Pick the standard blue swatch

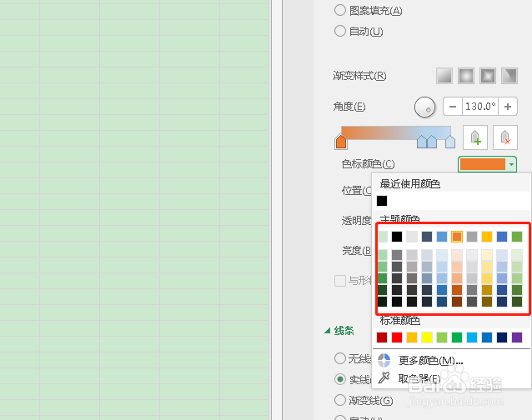point(487,337)
